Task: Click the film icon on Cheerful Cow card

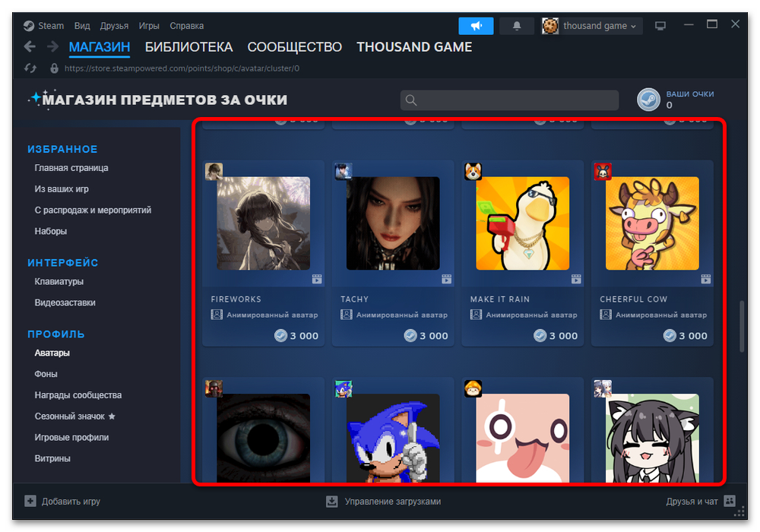Action: (x=706, y=279)
